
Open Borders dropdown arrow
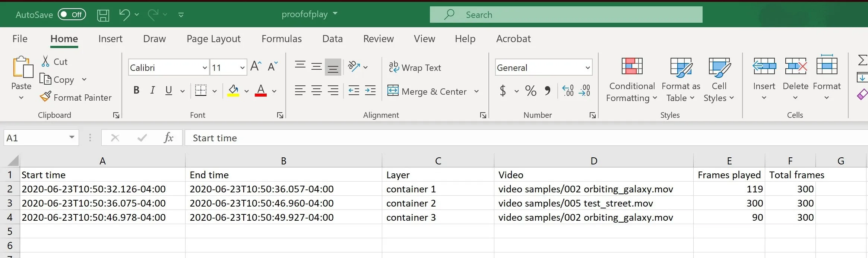215,91
